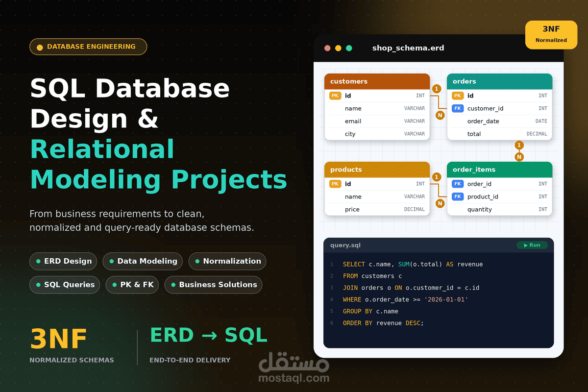Click the customer_id column name
The height and width of the screenshot is (392, 588).
coord(485,108)
